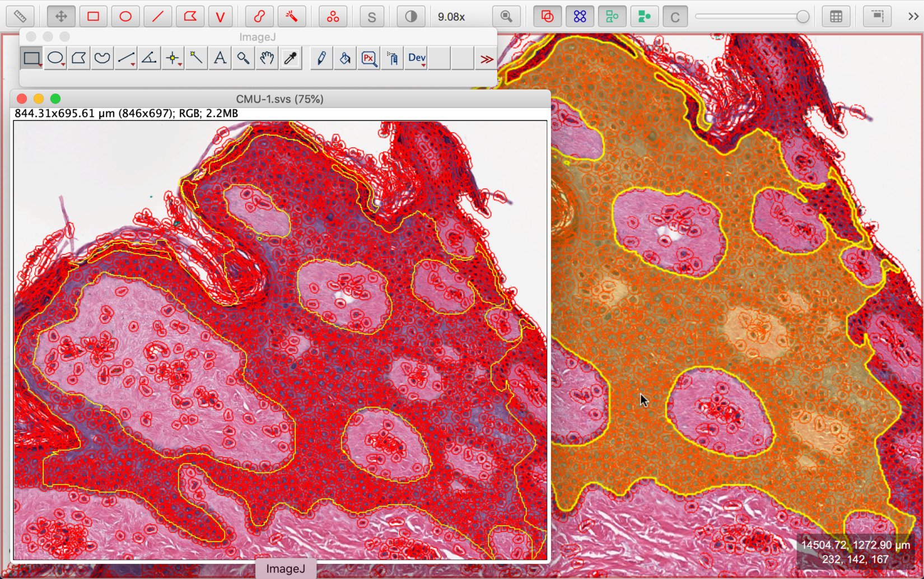Select ImageJ Flood fill bucket tool
This screenshot has width=924, height=579.
tap(345, 58)
